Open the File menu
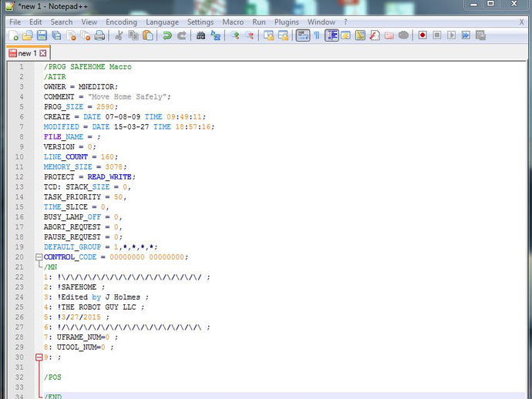Screen dimensions: 532x399 [15, 22]
